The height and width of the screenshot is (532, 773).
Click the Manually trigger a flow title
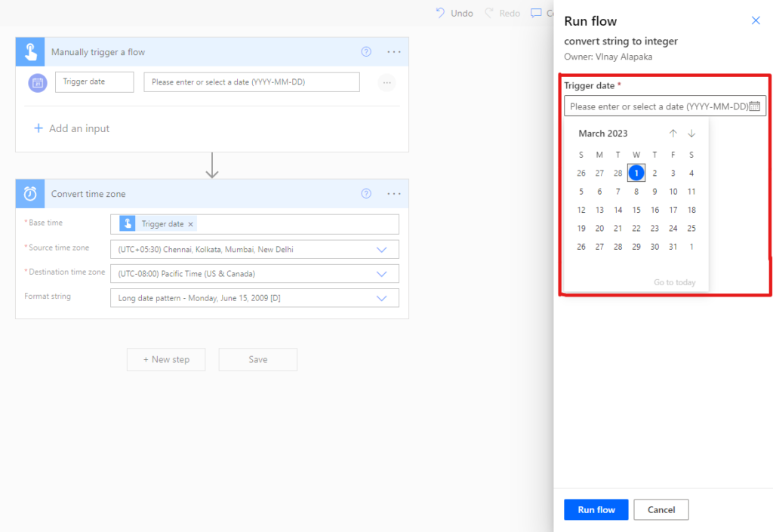(x=98, y=52)
